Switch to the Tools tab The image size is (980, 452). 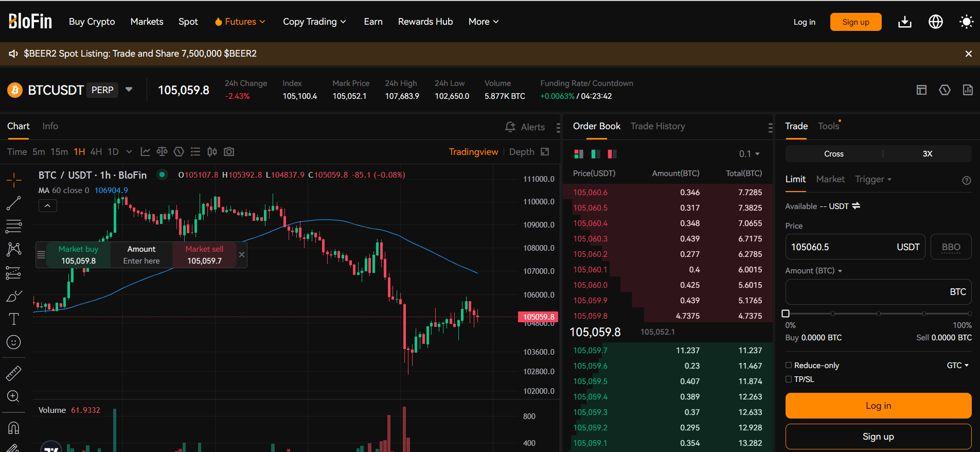point(829,126)
